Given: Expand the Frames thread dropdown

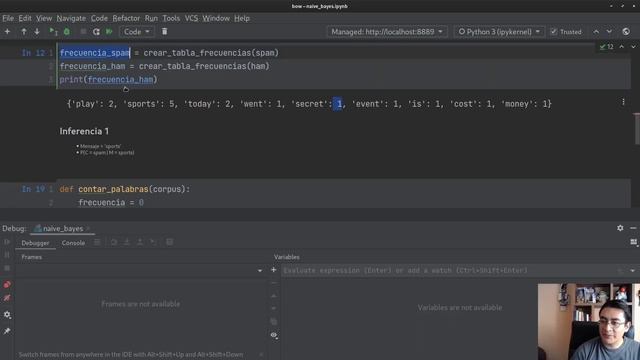Looking at the screenshot, I should tap(260, 271).
